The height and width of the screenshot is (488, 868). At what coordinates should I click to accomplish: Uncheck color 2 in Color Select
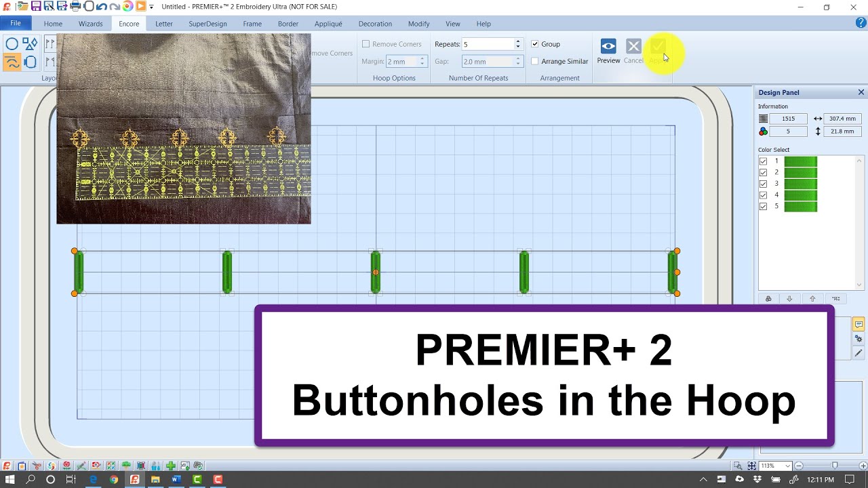point(764,173)
